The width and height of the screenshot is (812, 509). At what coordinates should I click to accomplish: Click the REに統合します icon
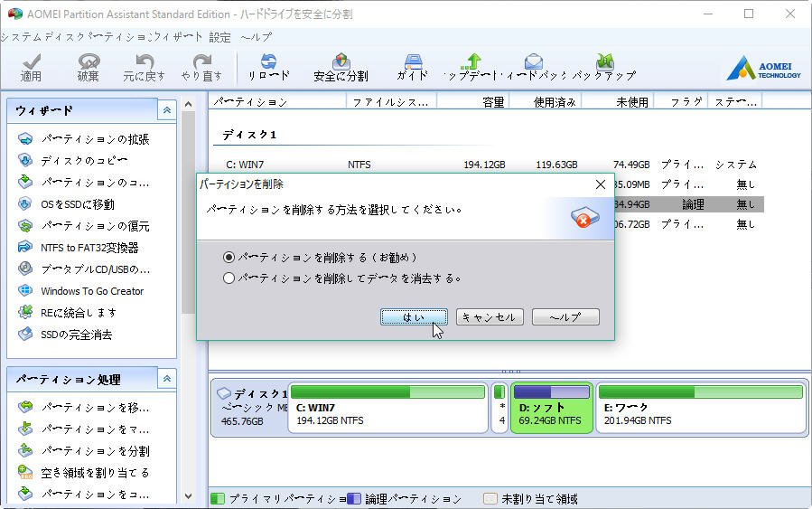click(x=25, y=312)
